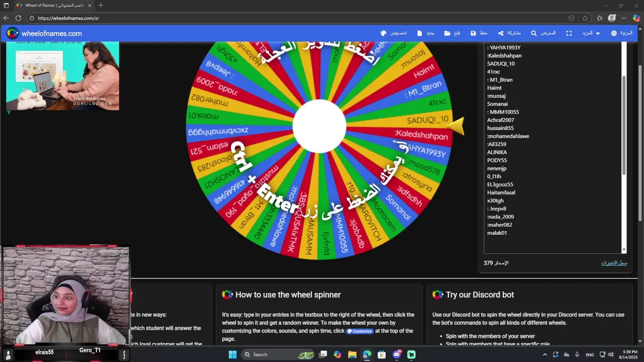The height and width of the screenshot is (362, 644).
Task: Open the تخصيص customize palette button
Action: click(393, 33)
